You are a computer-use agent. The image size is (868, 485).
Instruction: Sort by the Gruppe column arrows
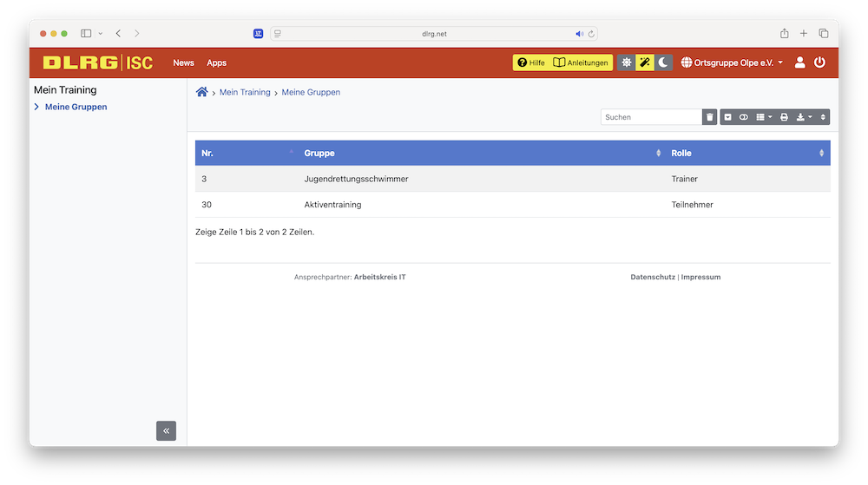click(x=658, y=154)
